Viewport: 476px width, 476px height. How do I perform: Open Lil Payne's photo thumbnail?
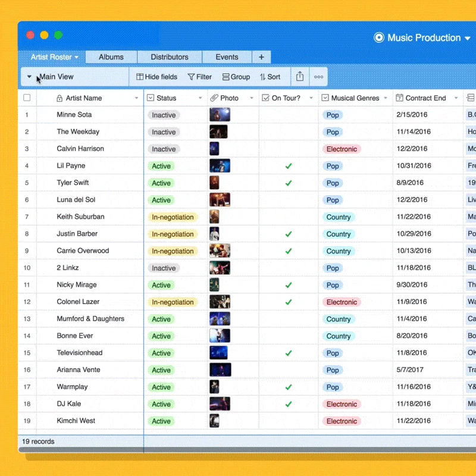(x=220, y=166)
